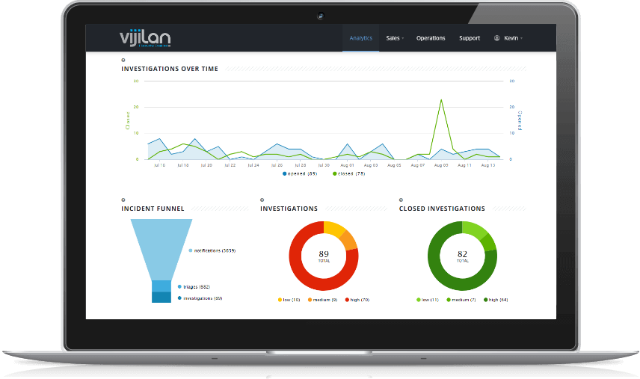Screen dimensions: 640x379
Task: Toggle the opened series legend in the chart
Action: click(300, 174)
